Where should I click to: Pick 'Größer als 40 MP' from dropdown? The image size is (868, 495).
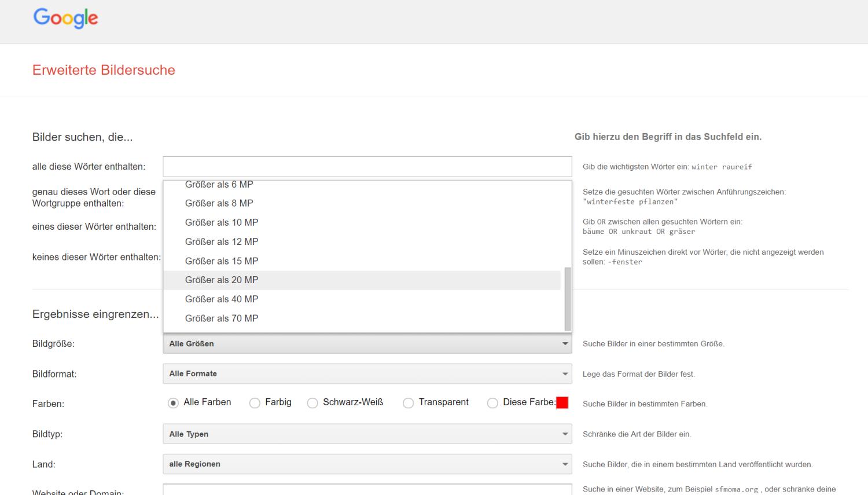coord(221,299)
